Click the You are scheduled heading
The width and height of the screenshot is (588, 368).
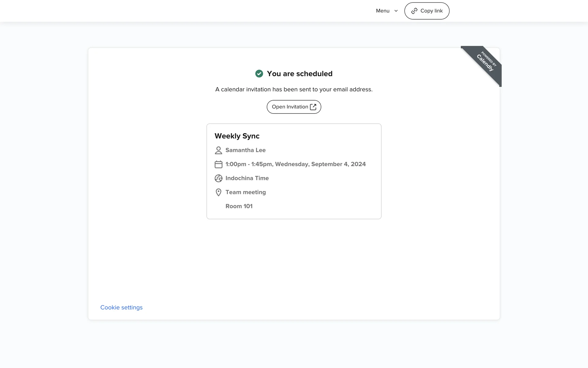299,74
